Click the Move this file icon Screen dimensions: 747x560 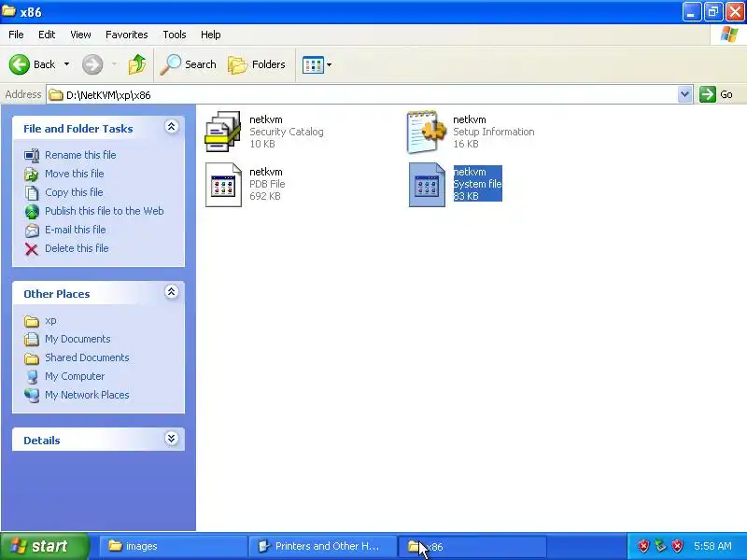pyautogui.click(x=32, y=175)
